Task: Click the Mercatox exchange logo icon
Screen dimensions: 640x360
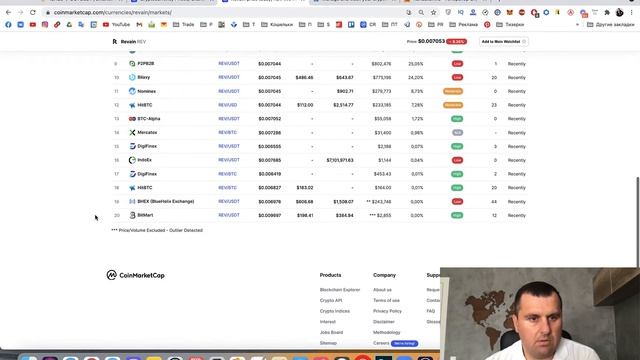Action: (132, 133)
